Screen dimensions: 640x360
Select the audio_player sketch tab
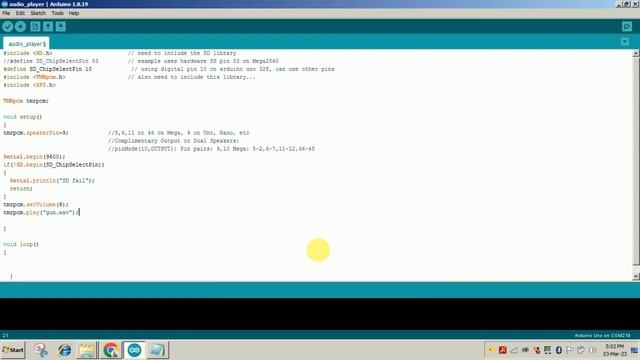point(27,44)
